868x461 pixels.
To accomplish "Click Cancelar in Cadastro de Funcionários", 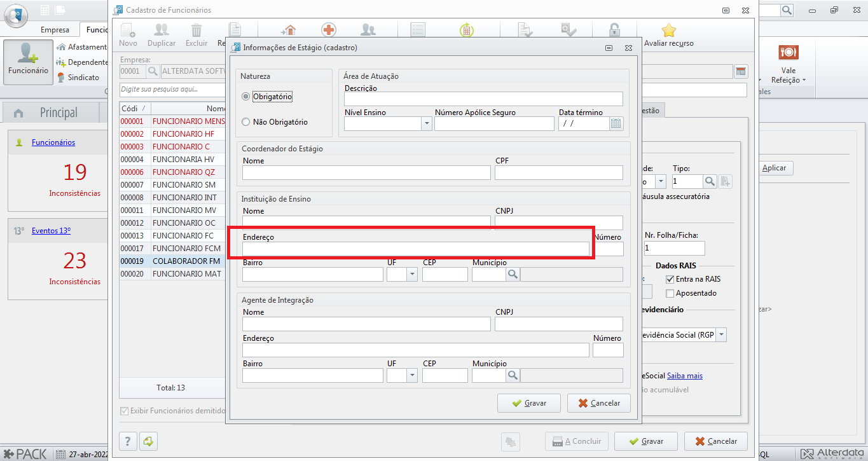I will coord(716,441).
